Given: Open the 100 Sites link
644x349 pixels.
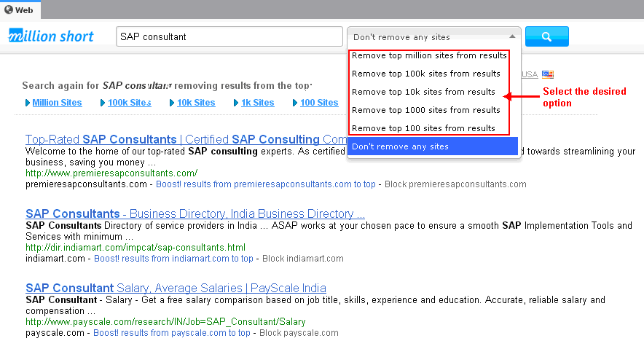Looking at the screenshot, I should point(319,103).
